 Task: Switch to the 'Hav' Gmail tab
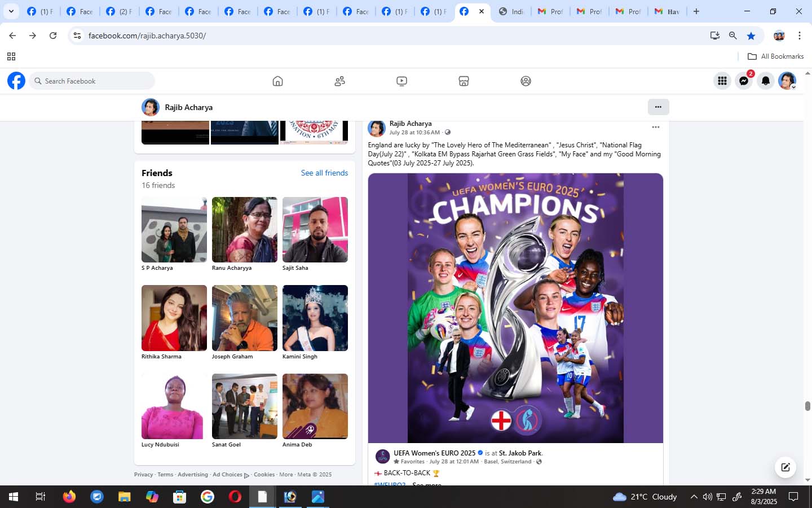[667, 11]
